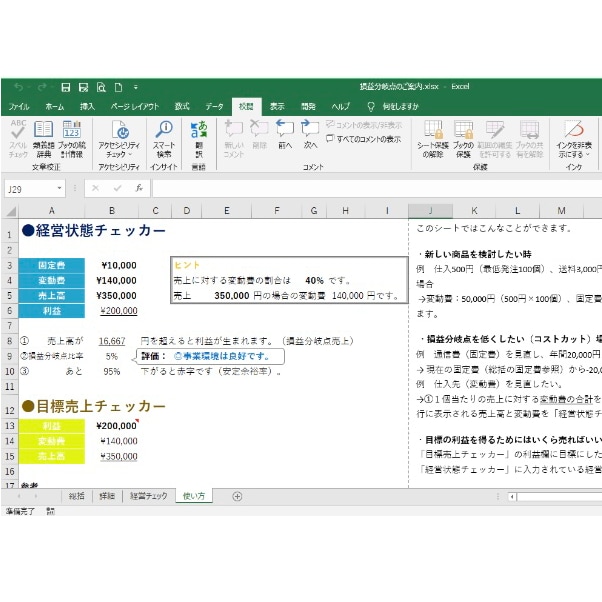Click the horizontal scrollbar left arrow

click(x=512, y=497)
